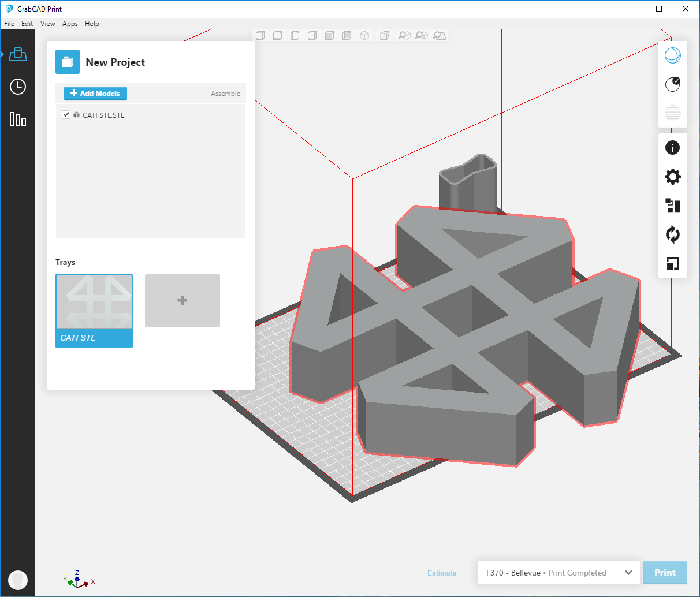Open the View menu
Viewport: 700px width, 597px height.
point(48,24)
